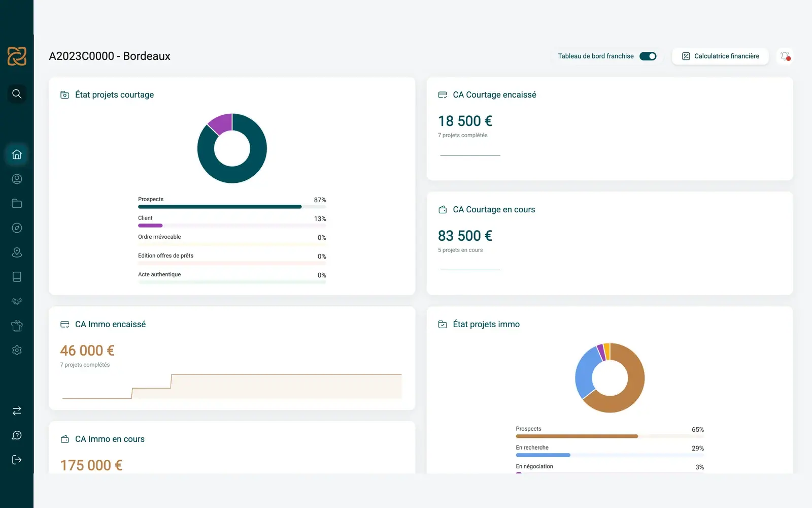Open the map pin location icon
The width and height of the screenshot is (812, 508).
pos(17,252)
